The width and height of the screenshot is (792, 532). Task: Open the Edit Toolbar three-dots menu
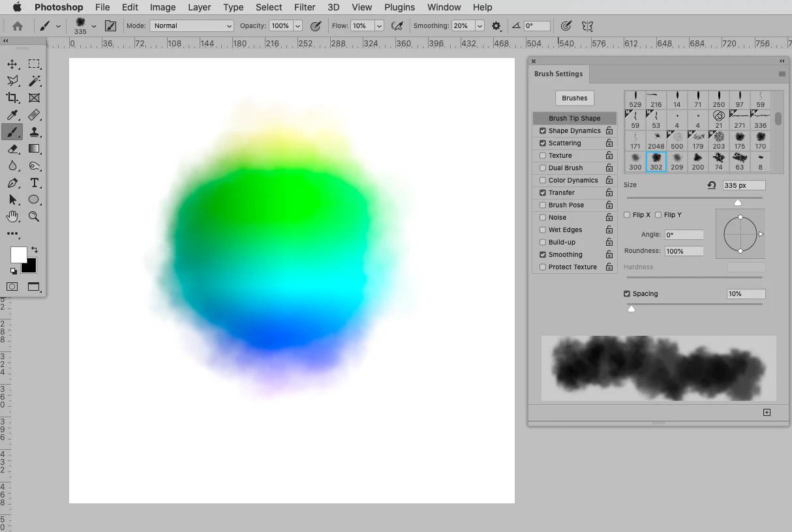(12, 233)
